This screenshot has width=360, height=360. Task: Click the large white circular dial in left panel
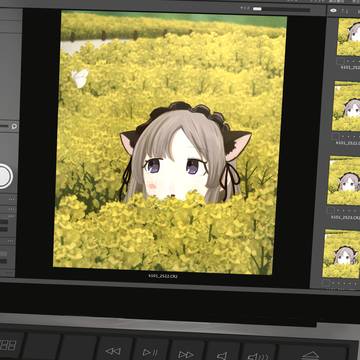(x=4, y=176)
